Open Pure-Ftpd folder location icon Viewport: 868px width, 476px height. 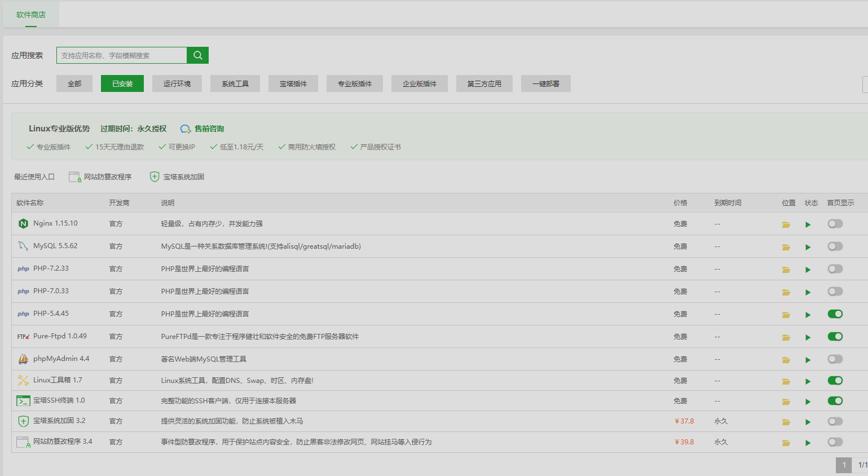click(786, 337)
